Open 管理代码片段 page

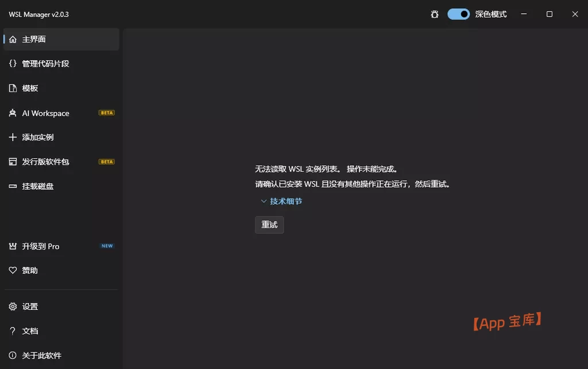pos(45,64)
